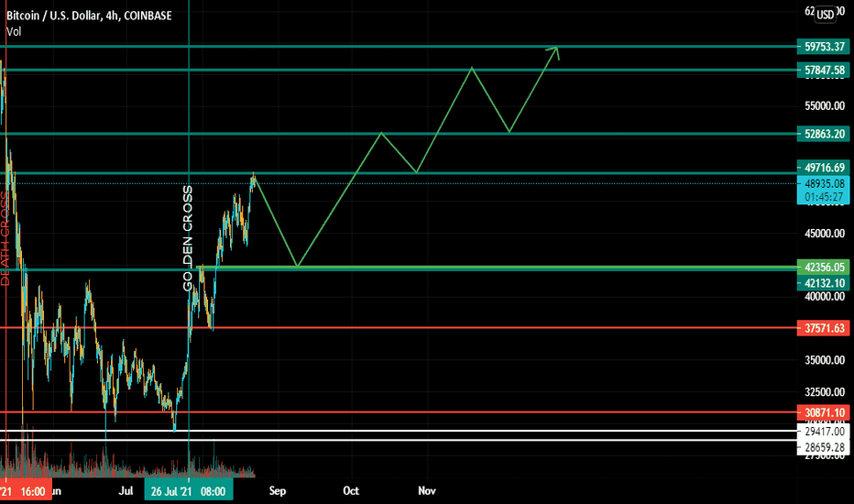Select the red 37571.63 price label
The height and width of the screenshot is (504, 854).
(x=823, y=328)
